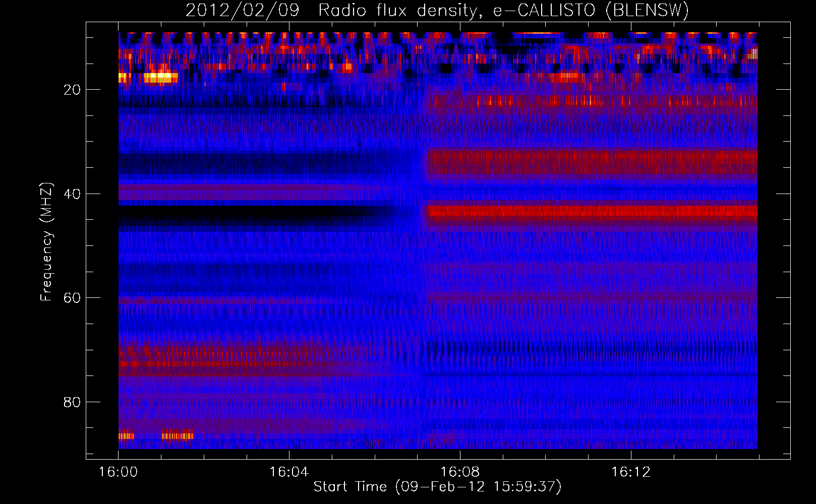Screen dimensions: 816x504
Task: Click the yellow interference streak near 87 MHz
Action: click(x=178, y=435)
